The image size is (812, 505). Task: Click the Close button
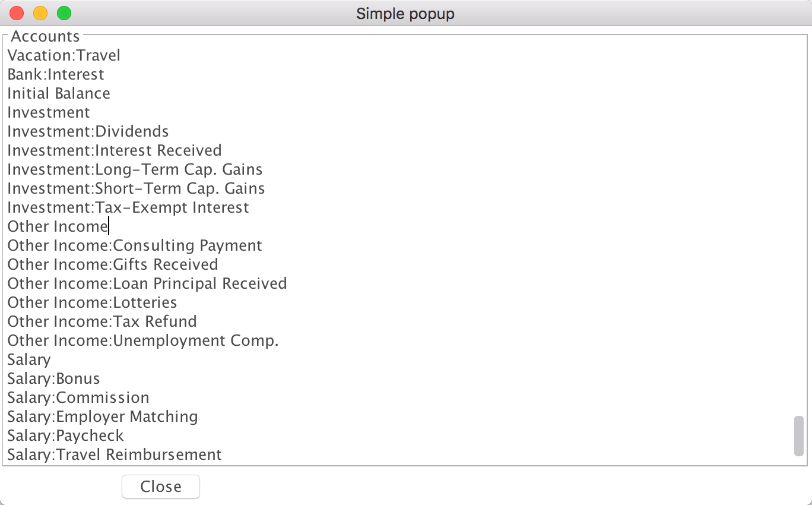click(x=161, y=487)
